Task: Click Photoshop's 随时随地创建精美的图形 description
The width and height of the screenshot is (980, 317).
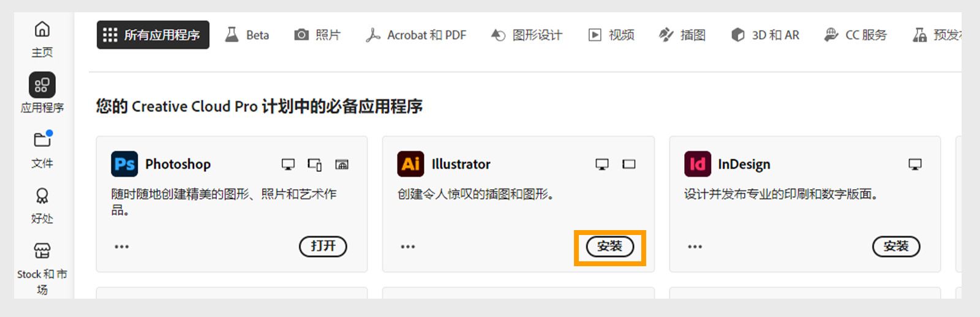Action: (x=224, y=202)
